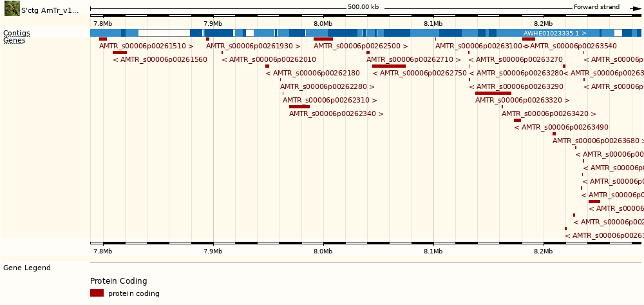Open gene AMTR_s00006p00262750 label
644x305 pixels.
(x=420, y=73)
